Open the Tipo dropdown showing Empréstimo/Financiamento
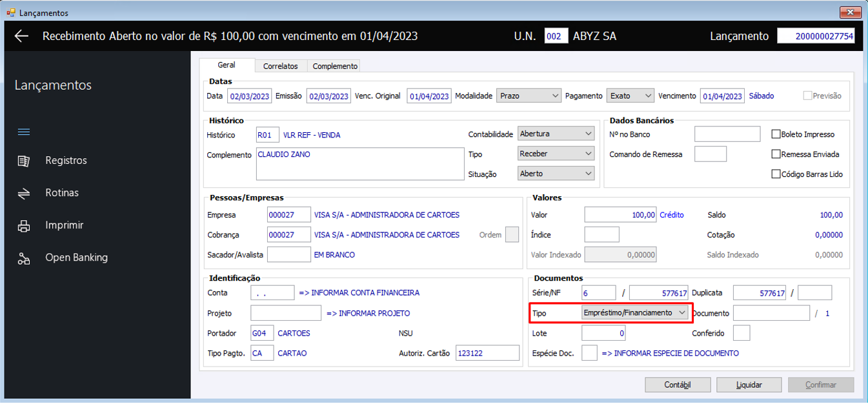Image resolution: width=868 pixels, height=404 pixels. click(x=635, y=312)
